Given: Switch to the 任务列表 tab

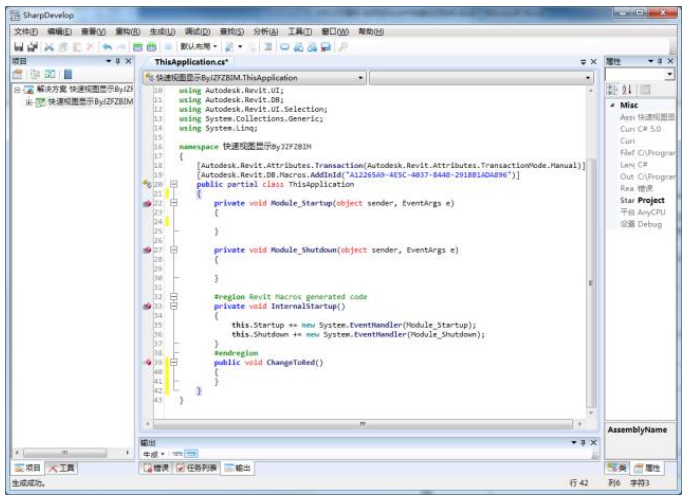Looking at the screenshot, I should click(x=197, y=467).
